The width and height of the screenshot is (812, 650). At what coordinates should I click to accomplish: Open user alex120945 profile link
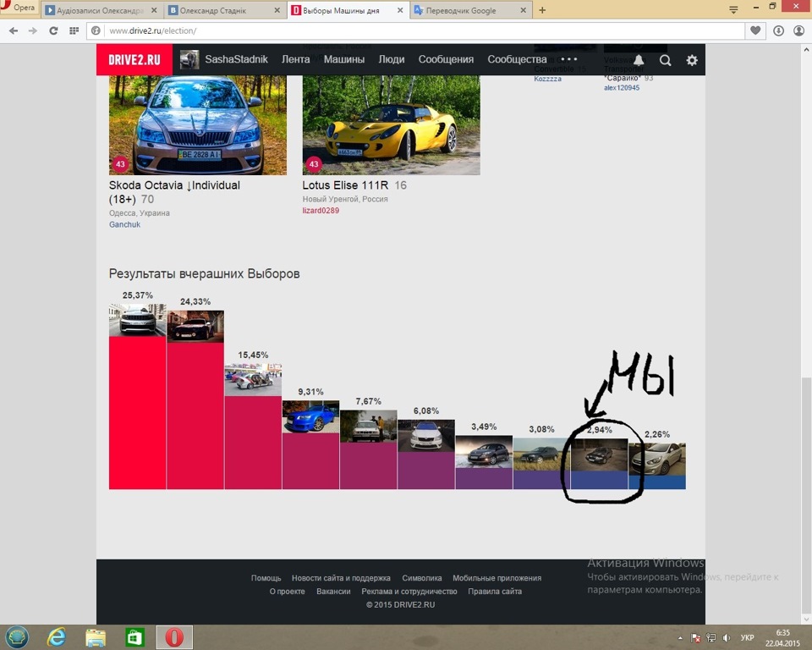tap(622, 88)
